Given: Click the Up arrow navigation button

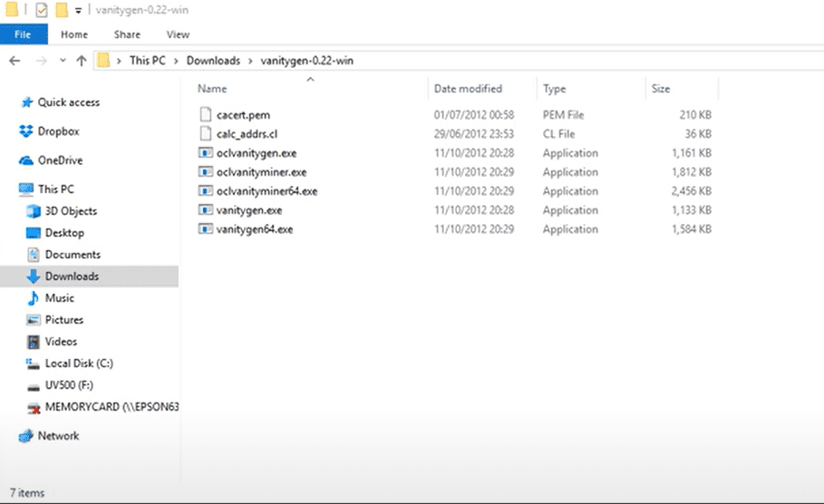Looking at the screenshot, I should click(x=82, y=61).
